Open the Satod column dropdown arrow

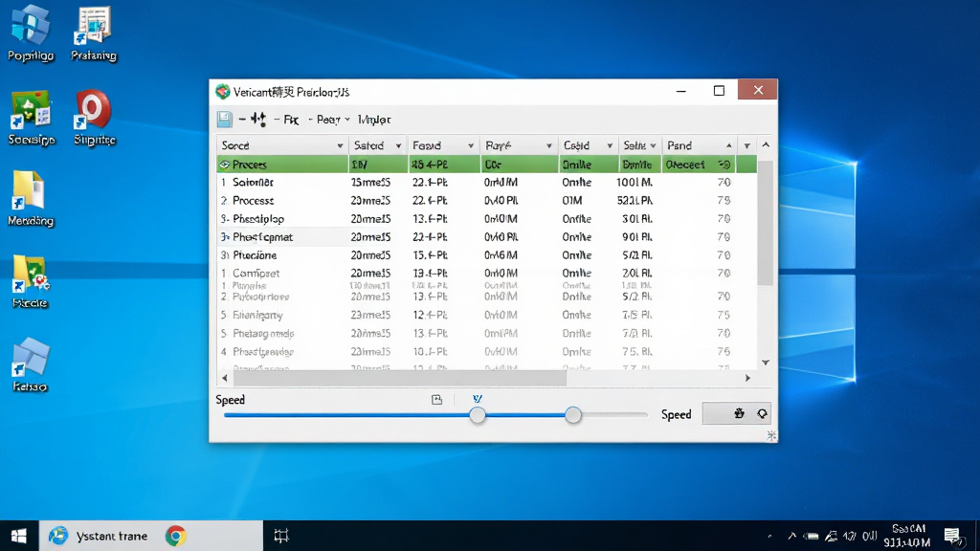(398, 145)
